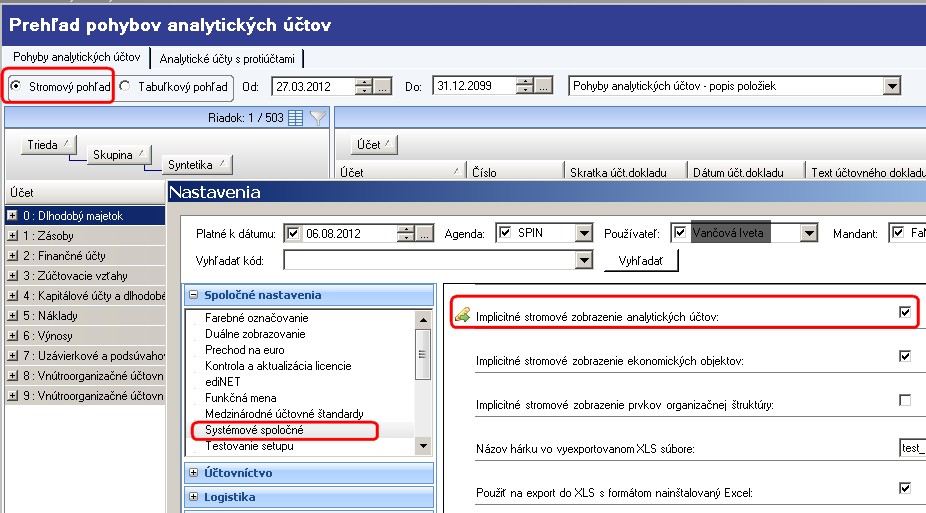The height and width of the screenshot is (513, 926).
Task: Open calendar picker for Platné k dátumu
Action: click(x=425, y=234)
